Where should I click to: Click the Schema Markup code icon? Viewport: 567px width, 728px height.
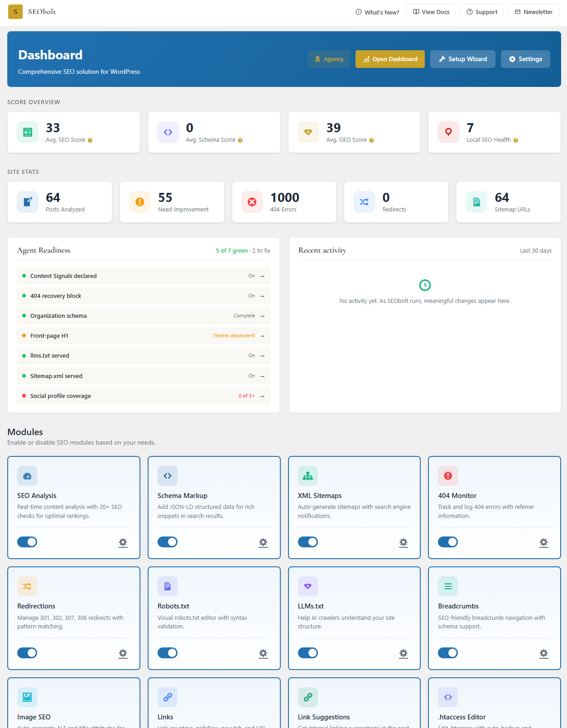click(168, 476)
